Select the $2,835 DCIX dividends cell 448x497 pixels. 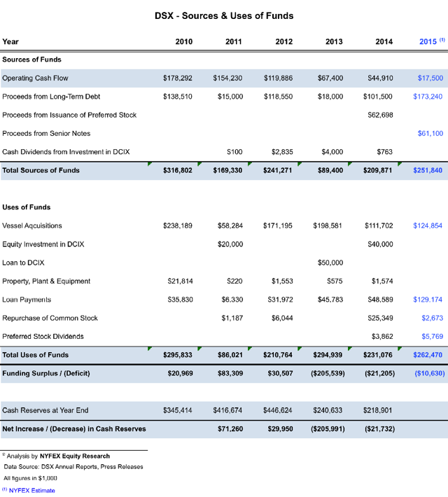(x=282, y=152)
